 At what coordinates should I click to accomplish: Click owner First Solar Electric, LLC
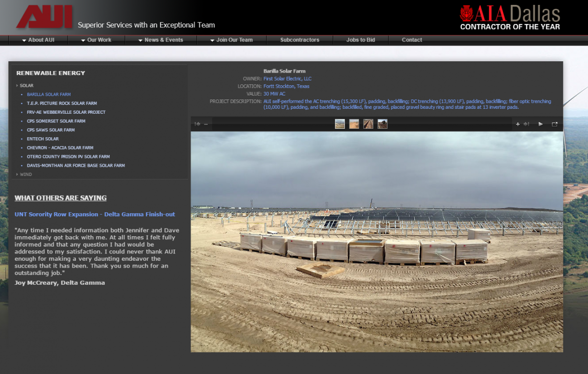(x=287, y=78)
